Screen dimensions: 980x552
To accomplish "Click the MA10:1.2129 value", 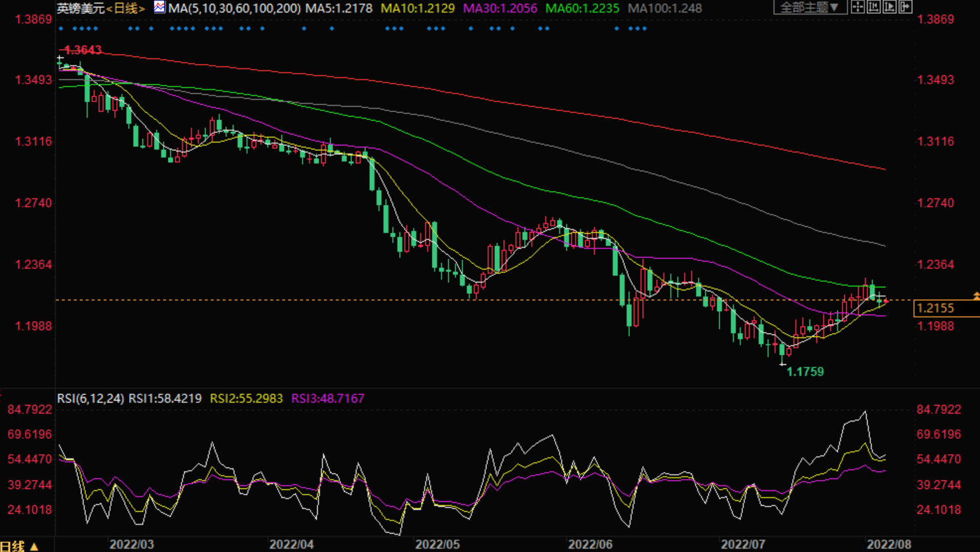I will (x=418, y=9).
